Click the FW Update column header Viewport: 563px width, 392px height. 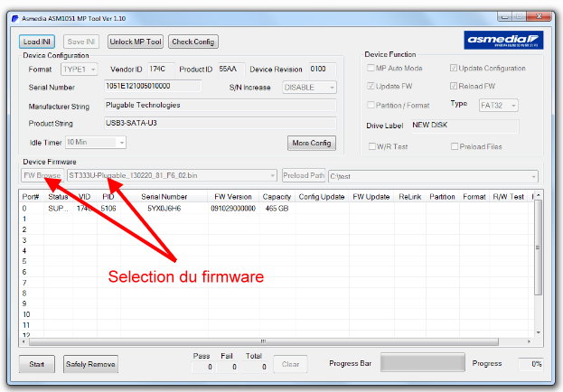[x=371, y=197]
